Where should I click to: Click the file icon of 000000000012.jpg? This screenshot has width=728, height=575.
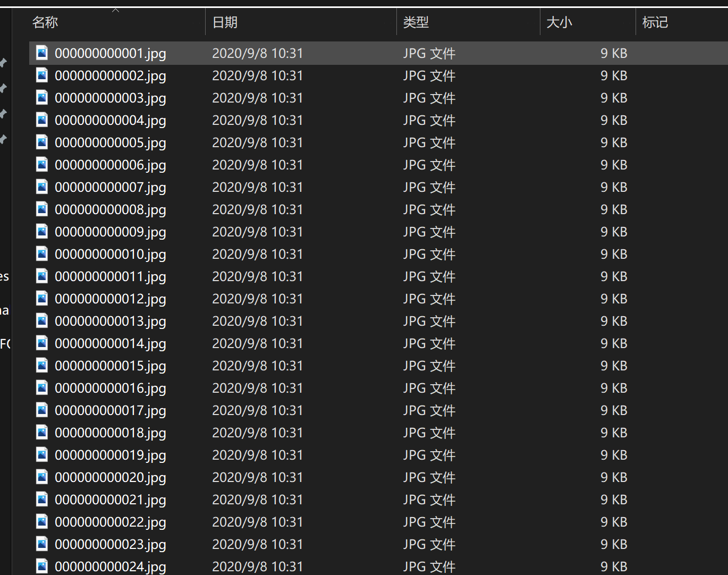click(x=42, y=298)
